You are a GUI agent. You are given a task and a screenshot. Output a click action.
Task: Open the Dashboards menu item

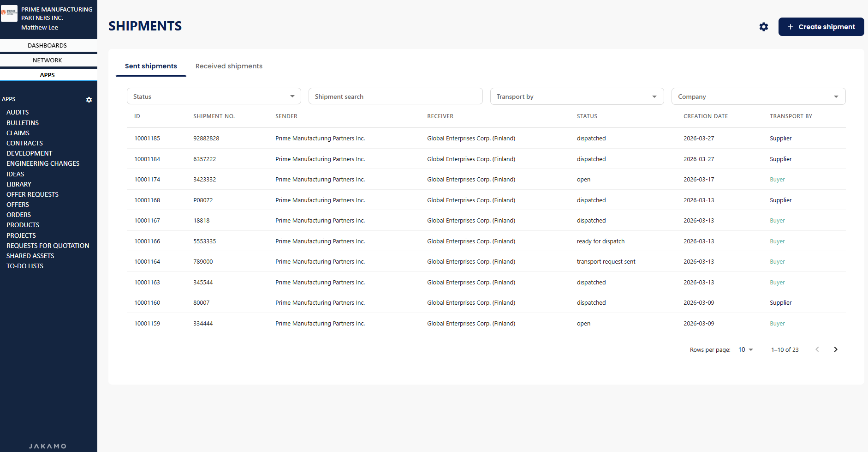pyautogui.click(x=48, y=45)
